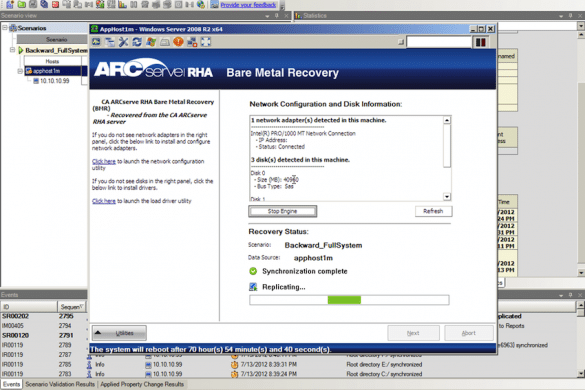Click the link to launch network configuration utility
Screen dimensions: 585x390
[104, 161]
